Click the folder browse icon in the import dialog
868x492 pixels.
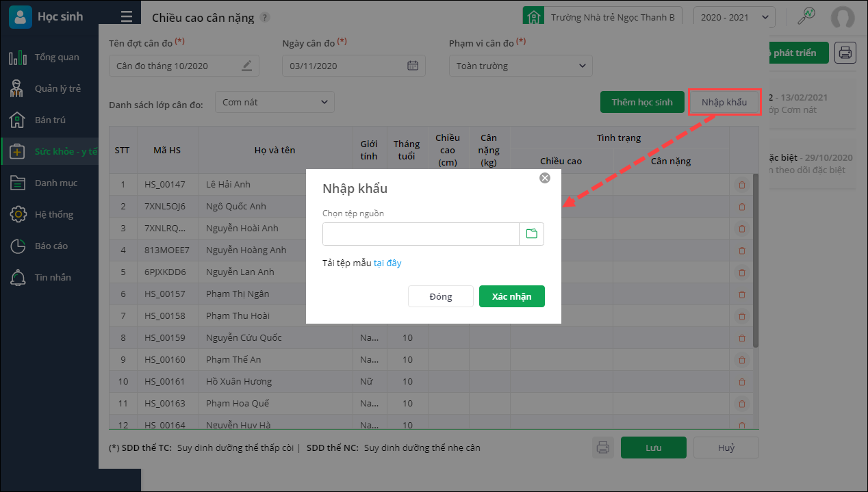pyautogui.click(x=532, y=234)
